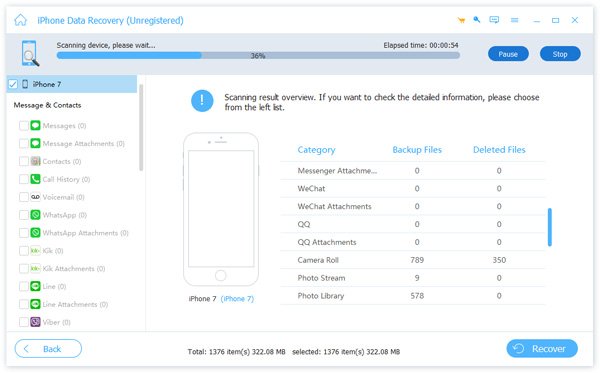Check the WhatsApp Attachments checkbox

click(24, 233)
